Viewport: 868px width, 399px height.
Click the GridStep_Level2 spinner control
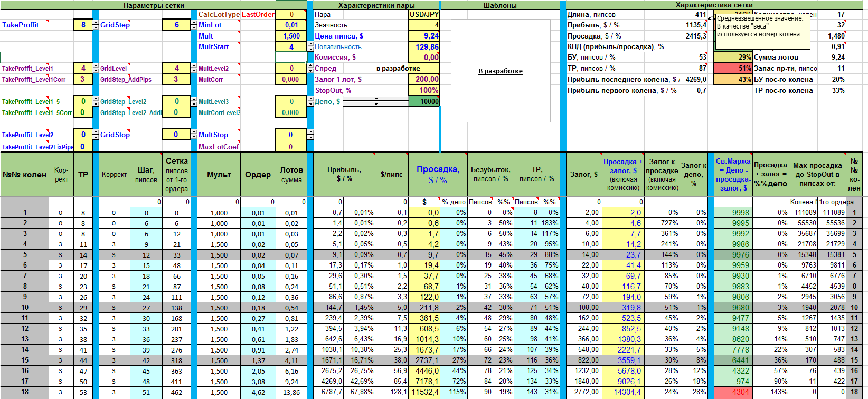pos(194,101)
